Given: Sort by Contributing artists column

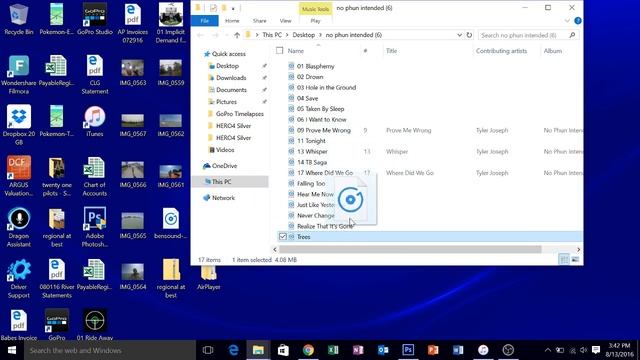Looking at the screenshot, I should [x=501, y=51].
